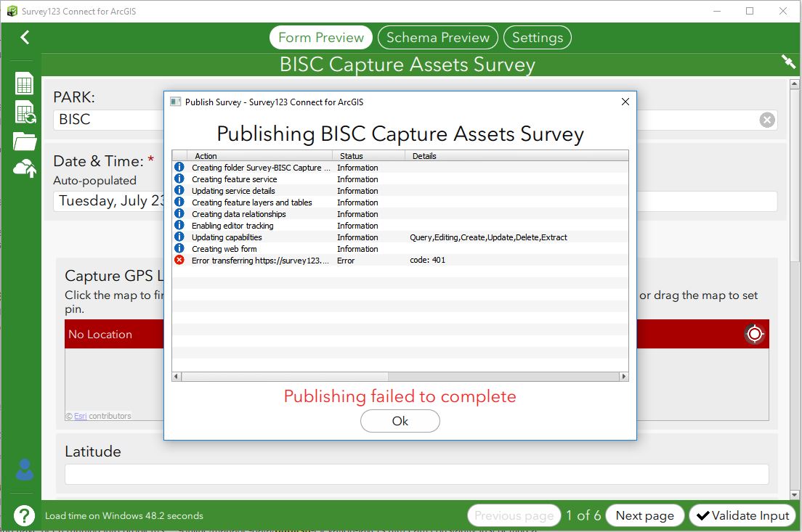Click info icon for Creating web form
Screen dimensions: 802x532
click(x=179, y=248)
